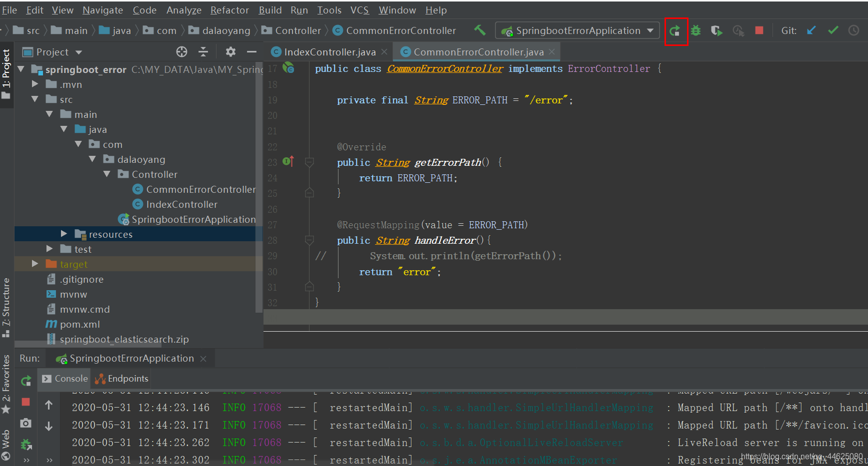
Task: Toggle the Favorites side tool window
Action: coord(6,385)
